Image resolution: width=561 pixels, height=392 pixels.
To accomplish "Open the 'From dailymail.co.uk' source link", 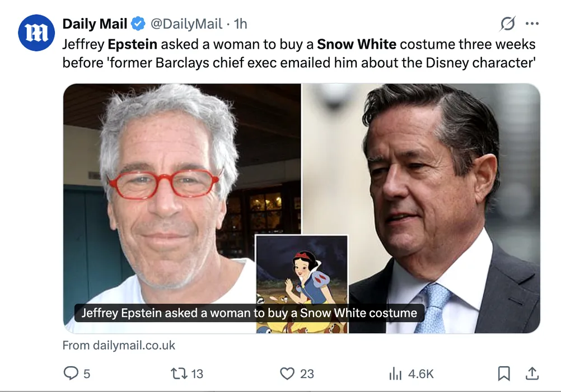I will coord(119,345).
